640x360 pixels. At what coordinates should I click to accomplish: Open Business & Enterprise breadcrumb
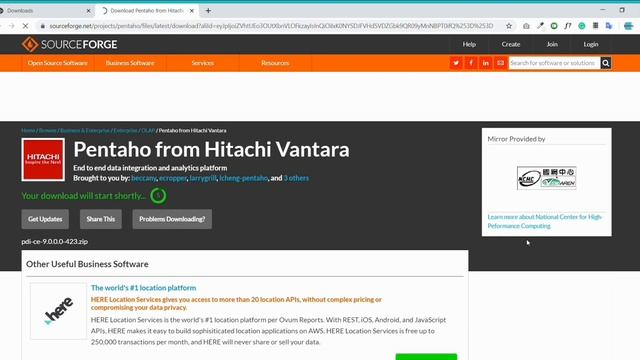[x=85, y=131]
